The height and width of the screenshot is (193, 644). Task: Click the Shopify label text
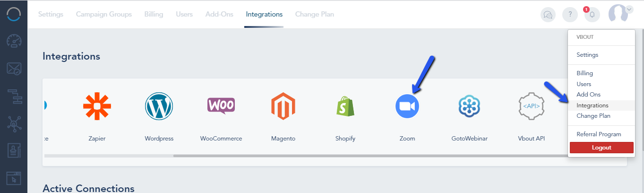tap(345, 139)
